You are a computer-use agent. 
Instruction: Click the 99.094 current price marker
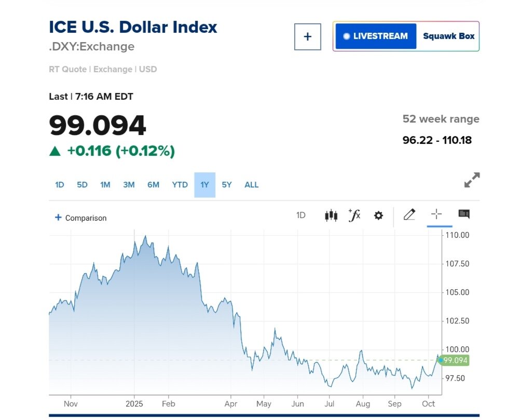[456, 360]
